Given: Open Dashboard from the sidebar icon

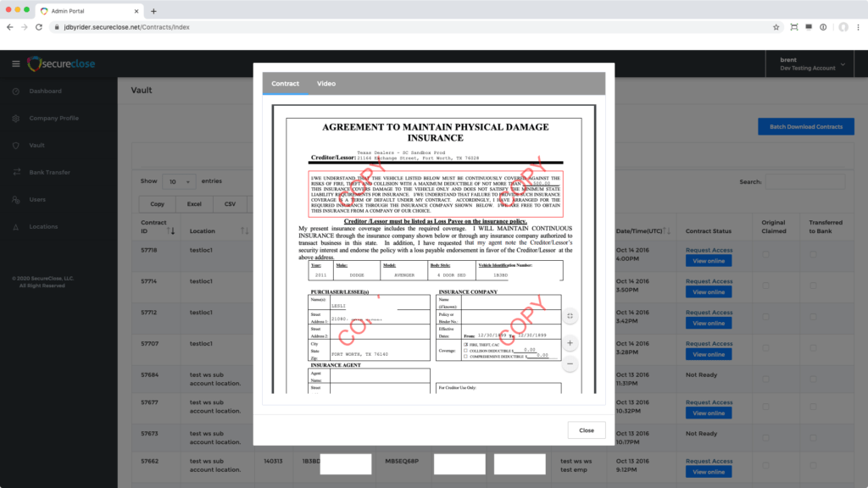Looking at the screenshot, I should point(15,91).
